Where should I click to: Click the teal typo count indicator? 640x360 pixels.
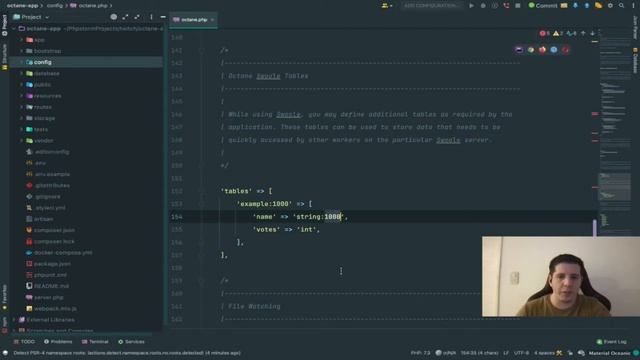point(571,33)
